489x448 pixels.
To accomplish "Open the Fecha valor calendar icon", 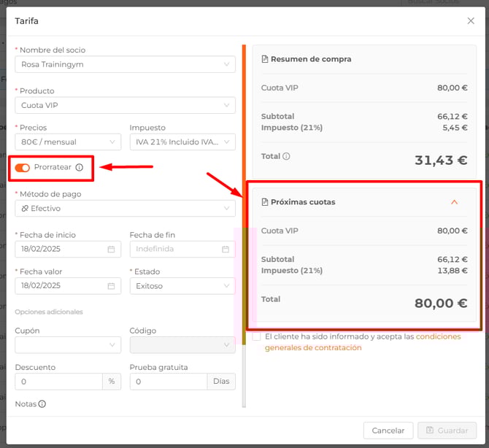I will [x=111, y=286].
